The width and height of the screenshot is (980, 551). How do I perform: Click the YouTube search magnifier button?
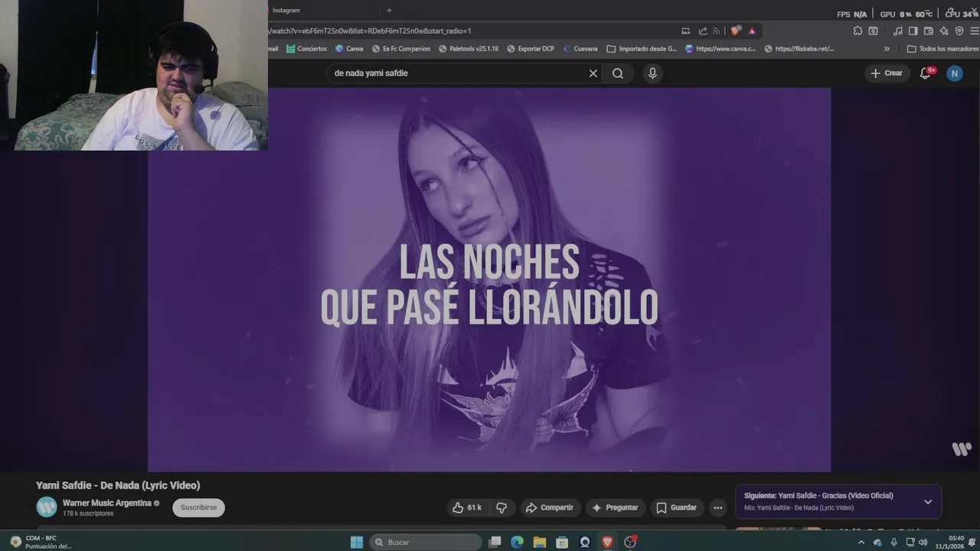(x=618, y=73)
